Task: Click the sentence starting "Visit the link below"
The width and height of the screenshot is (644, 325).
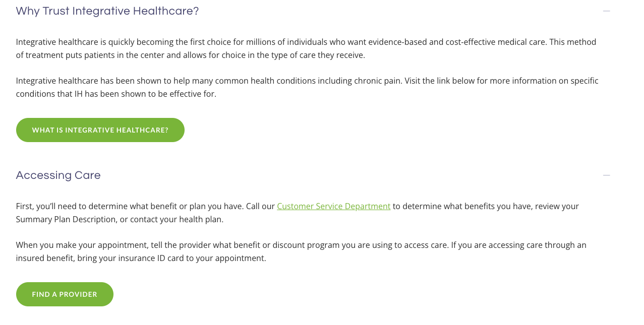Action: [x=307, y=87]
